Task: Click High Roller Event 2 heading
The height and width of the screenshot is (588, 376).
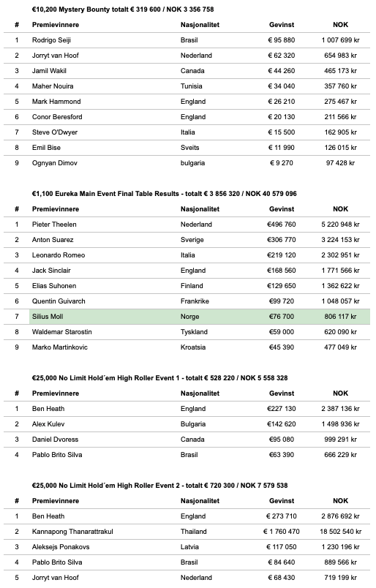Action: click(159, 486)
